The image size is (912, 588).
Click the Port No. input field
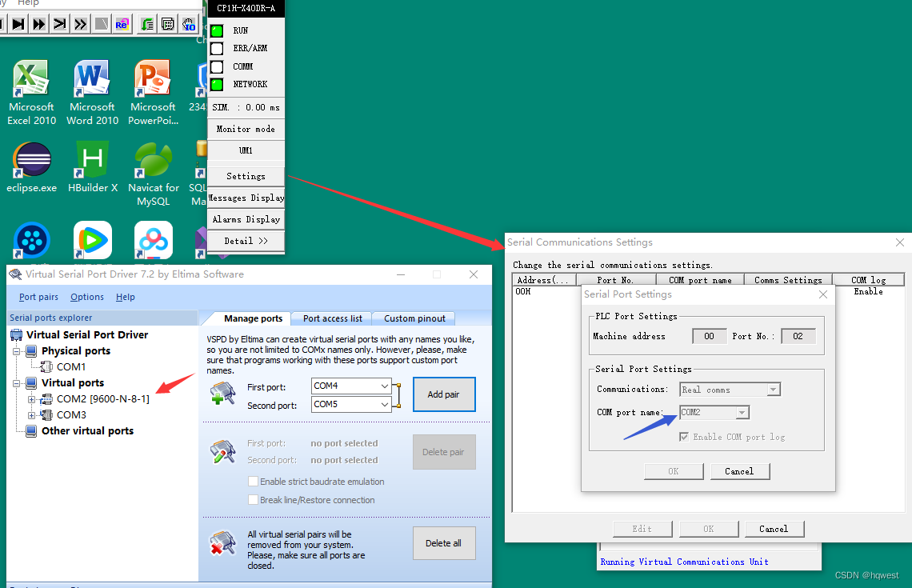(x=798, y=336)
